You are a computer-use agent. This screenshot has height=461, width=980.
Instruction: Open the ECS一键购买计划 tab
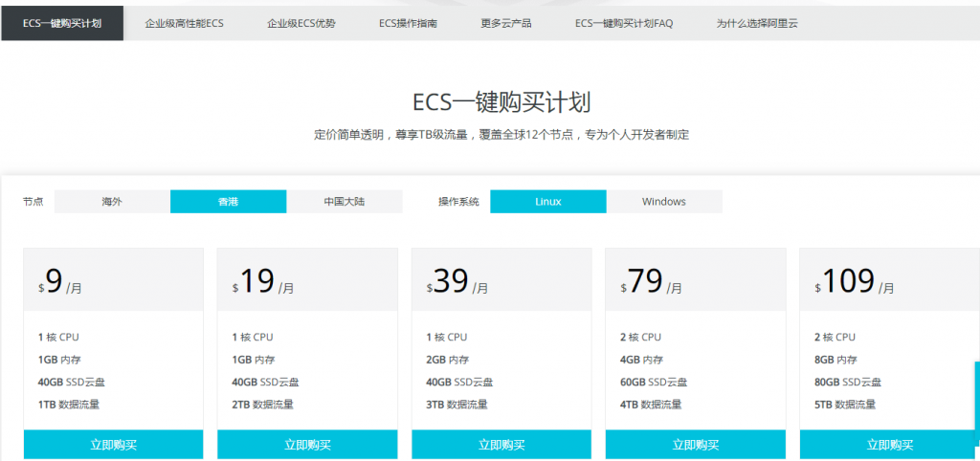coord(62,23)
